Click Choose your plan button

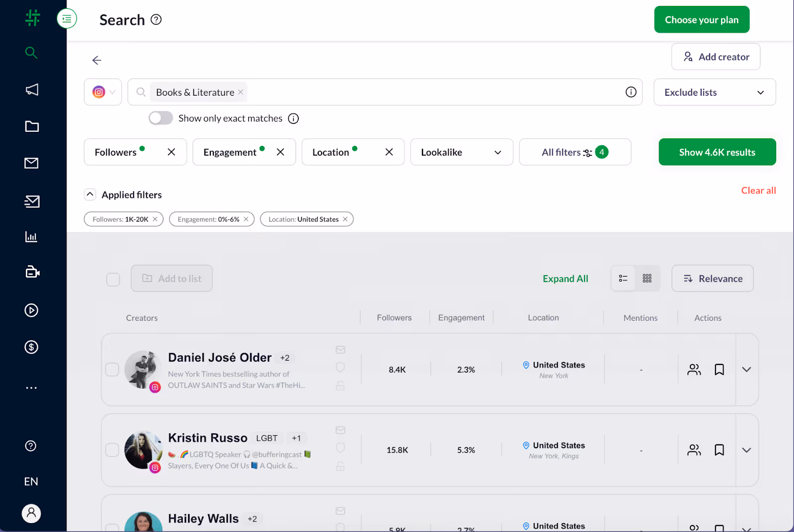[702, 20]
